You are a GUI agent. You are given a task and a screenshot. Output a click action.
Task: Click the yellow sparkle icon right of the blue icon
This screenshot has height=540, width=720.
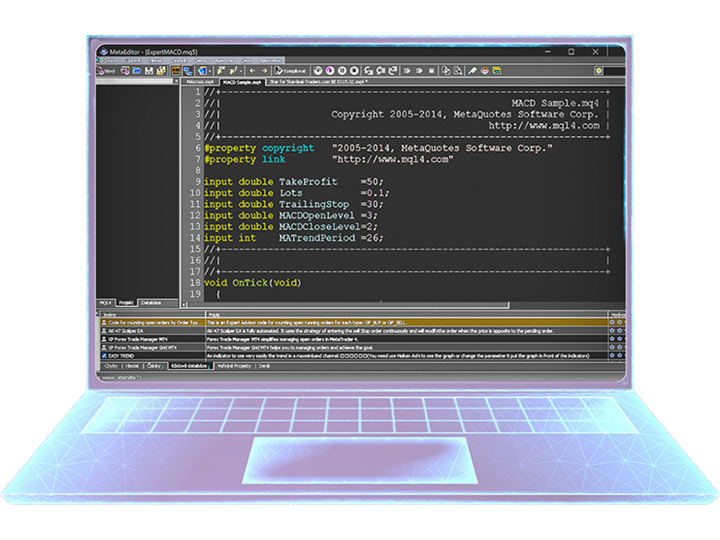point(221,71)
